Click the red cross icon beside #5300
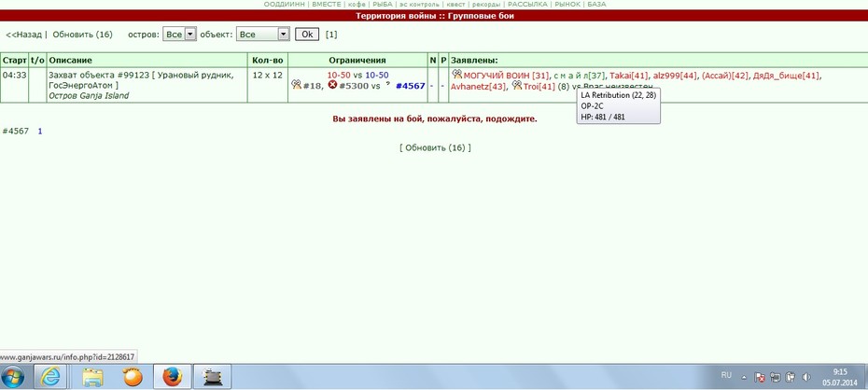 [x=332, y=85]
